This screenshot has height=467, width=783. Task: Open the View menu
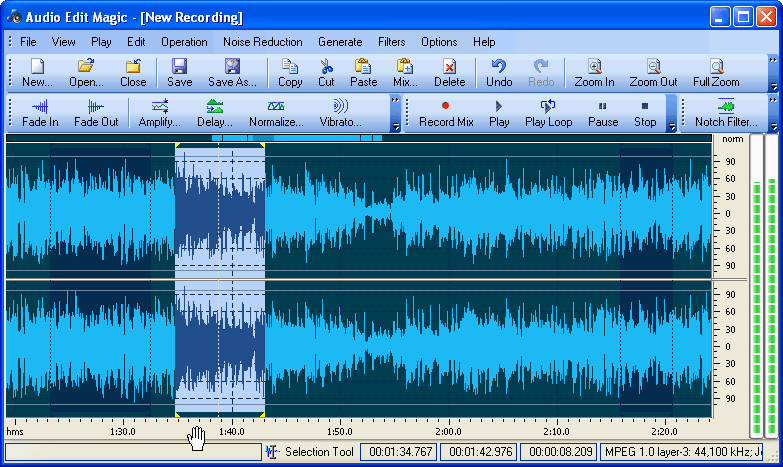[x=63, y=42]
